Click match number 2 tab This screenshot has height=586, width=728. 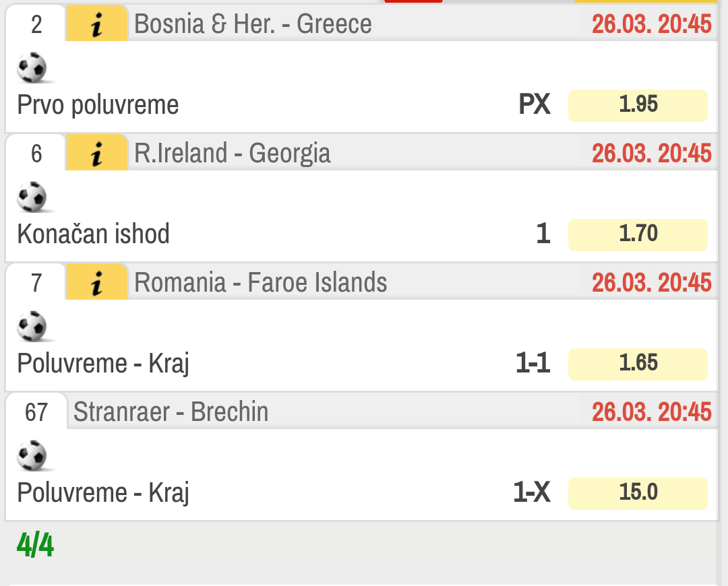(36, 24)
